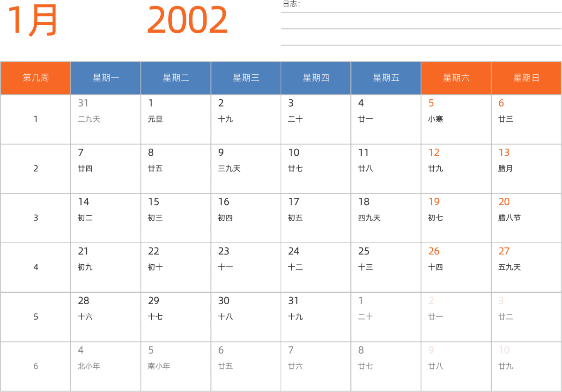The width and height of the screenshot is (562, 392).
Task: Click the 初十 lunar label
Action: click(x=155, y=268)
